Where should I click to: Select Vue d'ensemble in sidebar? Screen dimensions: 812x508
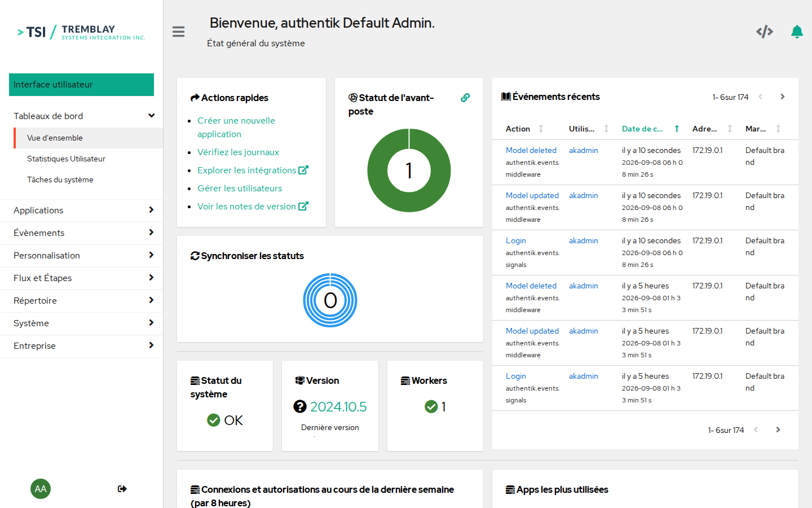(x=89, y=138)
